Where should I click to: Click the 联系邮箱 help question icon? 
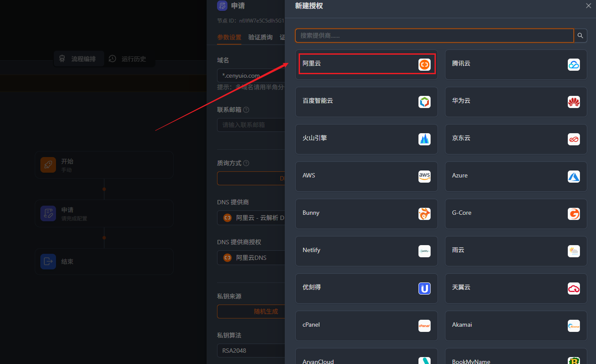(x=246, y=110)
